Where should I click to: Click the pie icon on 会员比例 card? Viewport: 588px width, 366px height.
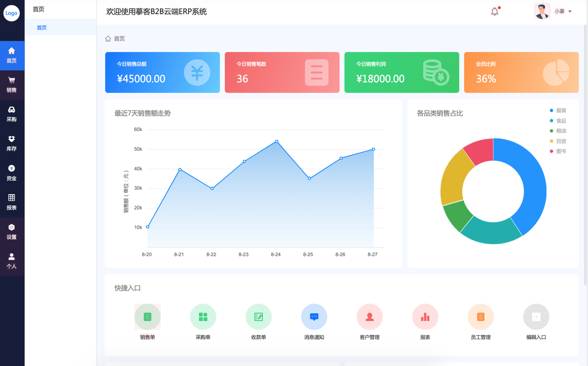tap(556, 73)
